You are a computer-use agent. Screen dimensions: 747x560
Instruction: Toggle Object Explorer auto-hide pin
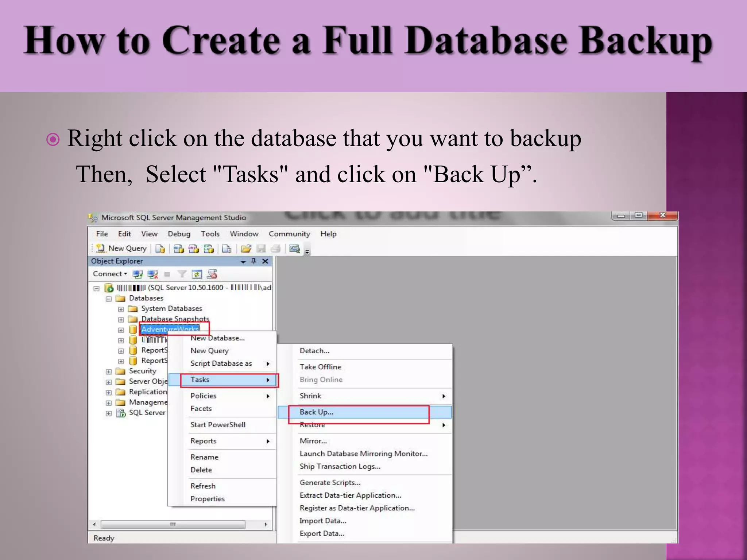[x=254, y=261]
